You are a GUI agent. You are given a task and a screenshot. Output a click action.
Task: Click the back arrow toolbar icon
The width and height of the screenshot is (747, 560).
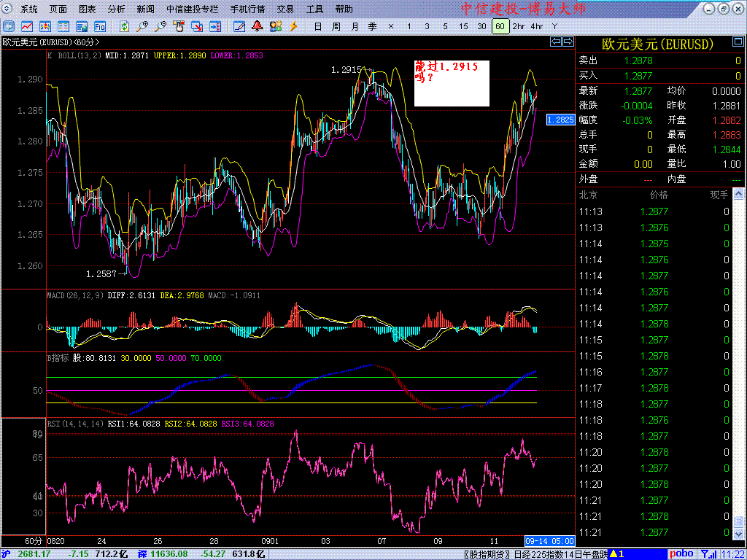[x=8, y=26]
